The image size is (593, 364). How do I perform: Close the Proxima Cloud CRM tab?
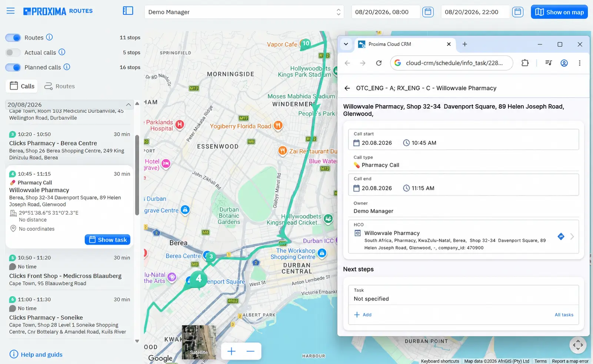point(449,44)
